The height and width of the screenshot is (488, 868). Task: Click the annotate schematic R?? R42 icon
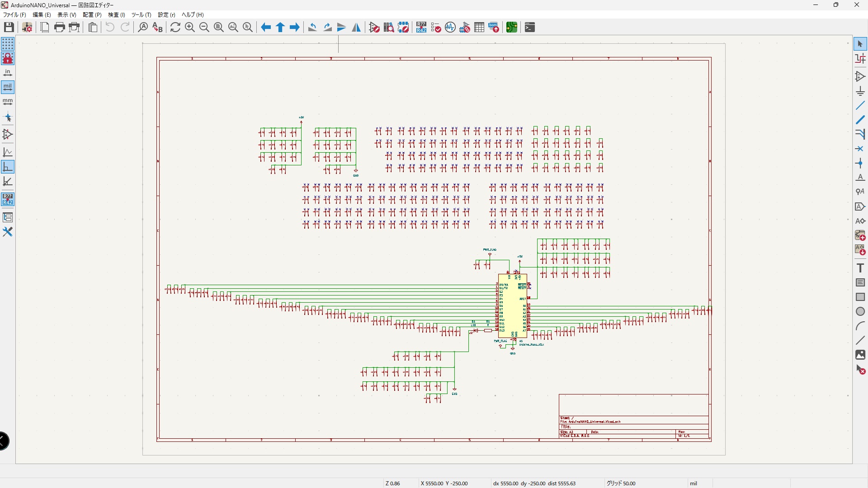click(x=421, y=28)
